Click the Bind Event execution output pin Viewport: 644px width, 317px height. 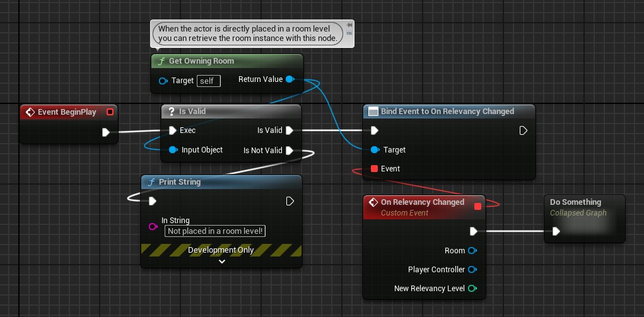point(523,130)
